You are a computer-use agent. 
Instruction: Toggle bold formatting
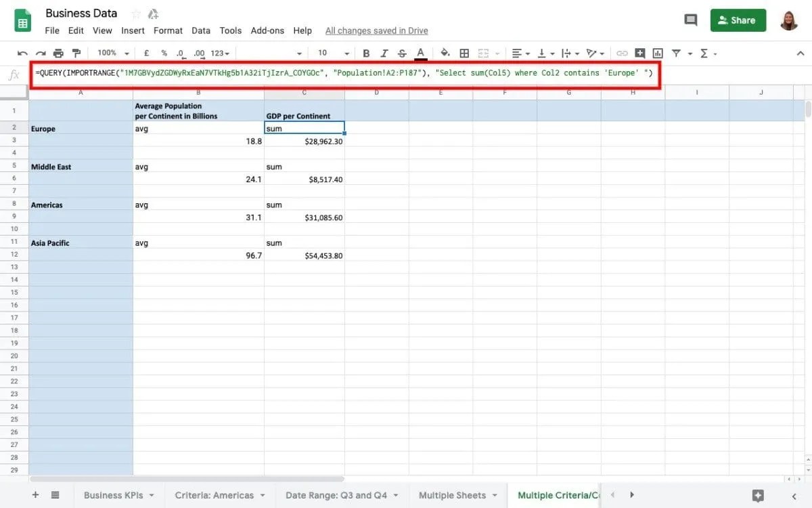(366, 53)
